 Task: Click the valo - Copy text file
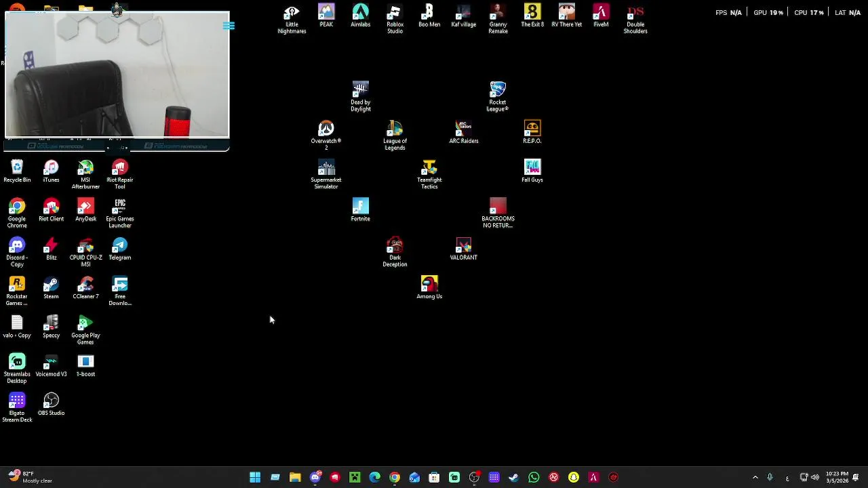17,327
